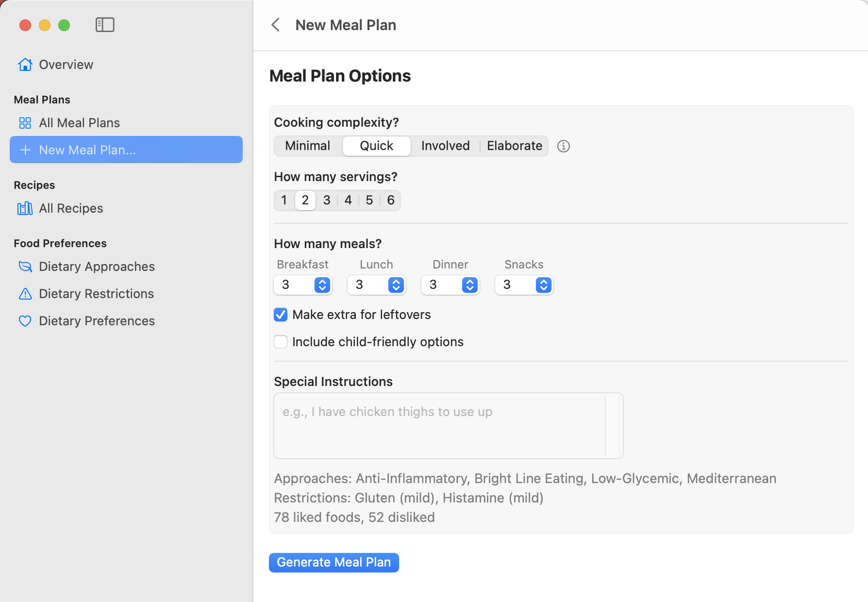
Task: Increase Breakfast count with its stepper
Action: (x=322, y=282)
